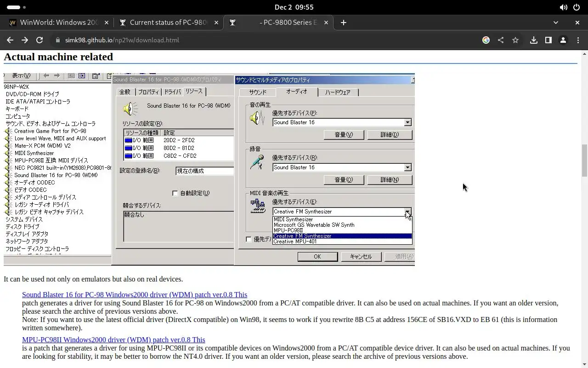
Task: Open a new tab with plus button
Action: [x=343, y=22]
